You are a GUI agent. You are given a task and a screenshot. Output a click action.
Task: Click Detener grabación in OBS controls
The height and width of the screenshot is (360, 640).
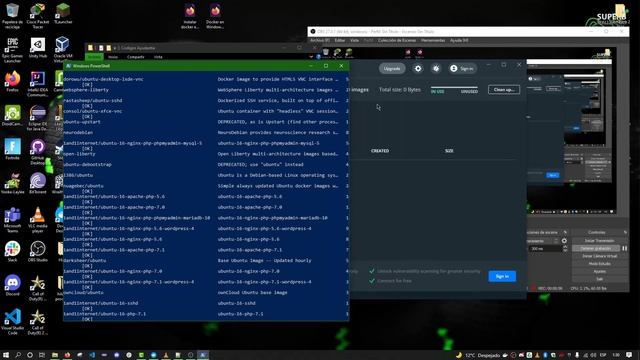coord(596,249)
